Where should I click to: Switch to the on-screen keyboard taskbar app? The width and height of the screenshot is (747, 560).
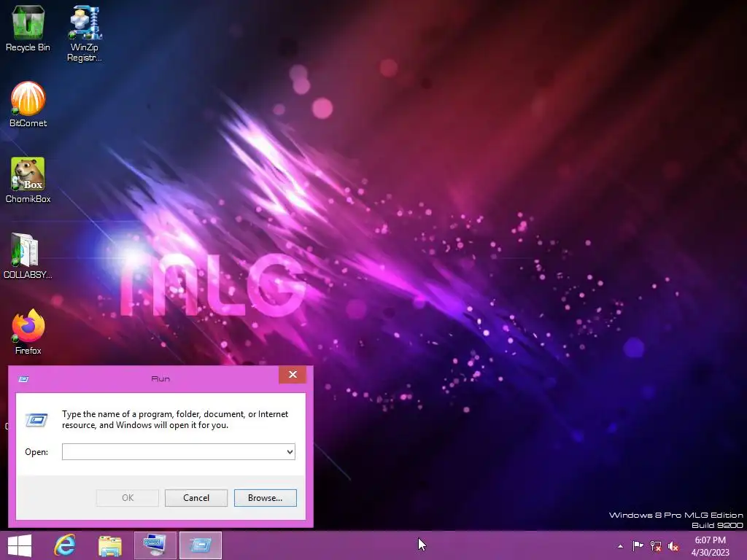pos(155,545)
